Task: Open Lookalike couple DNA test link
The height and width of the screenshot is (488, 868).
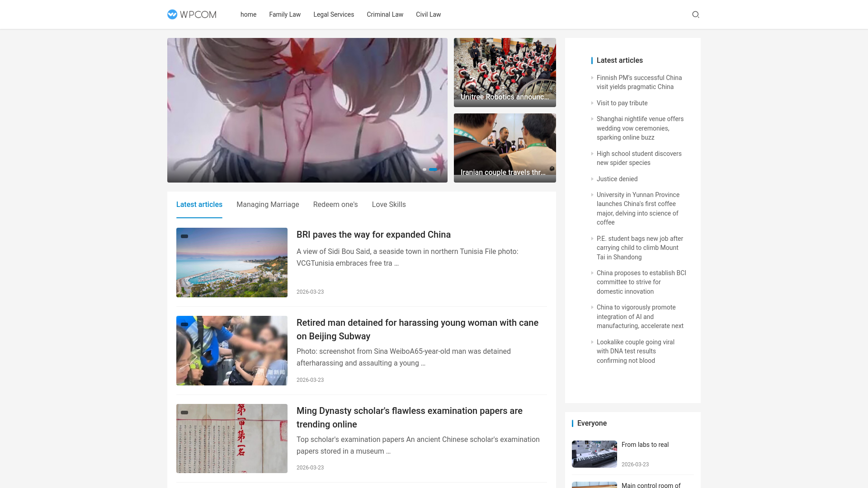Action: pos(636,351)
